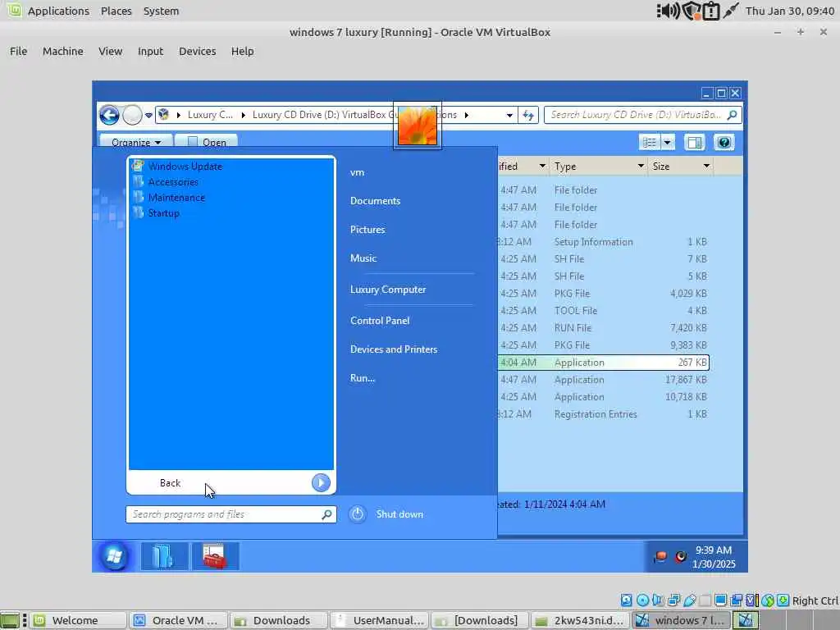Click the VirtualBox hard disk activity indicator
The width and height of the screenshot is (840, 630).
click(626, 600)
